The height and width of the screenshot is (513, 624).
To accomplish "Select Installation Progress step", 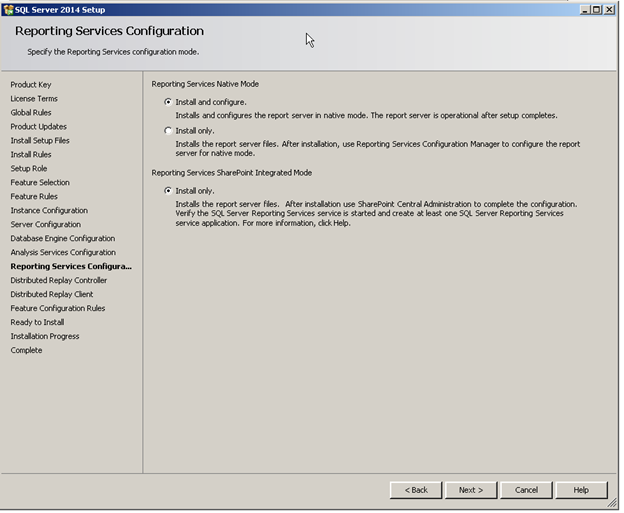I will point(45,336).
